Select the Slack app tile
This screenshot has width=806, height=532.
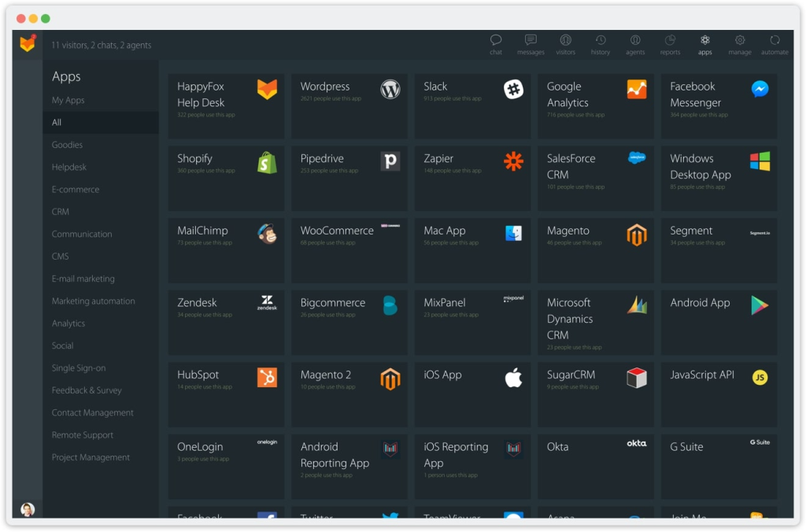(x=472, y=105)
